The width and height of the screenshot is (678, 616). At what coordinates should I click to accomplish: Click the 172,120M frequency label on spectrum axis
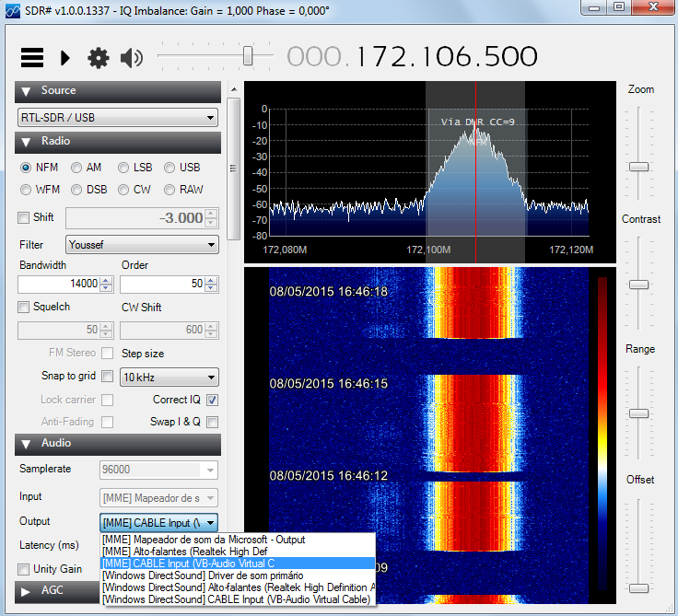tap(571, 250)
